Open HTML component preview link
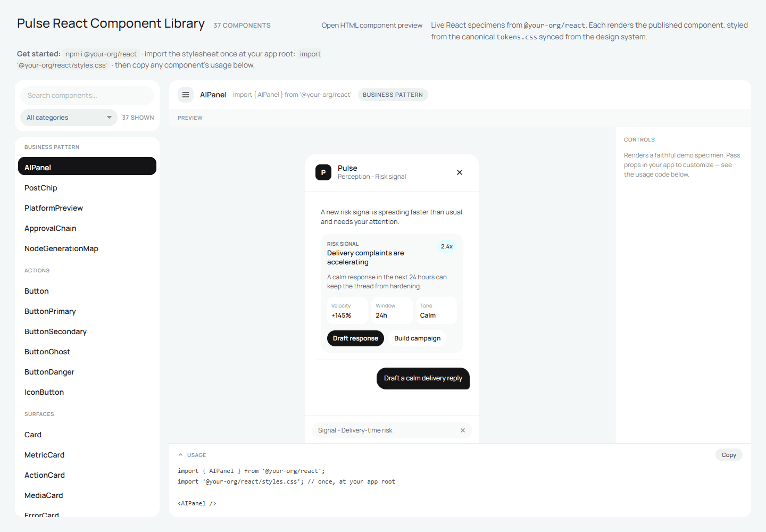 [372, 25]
